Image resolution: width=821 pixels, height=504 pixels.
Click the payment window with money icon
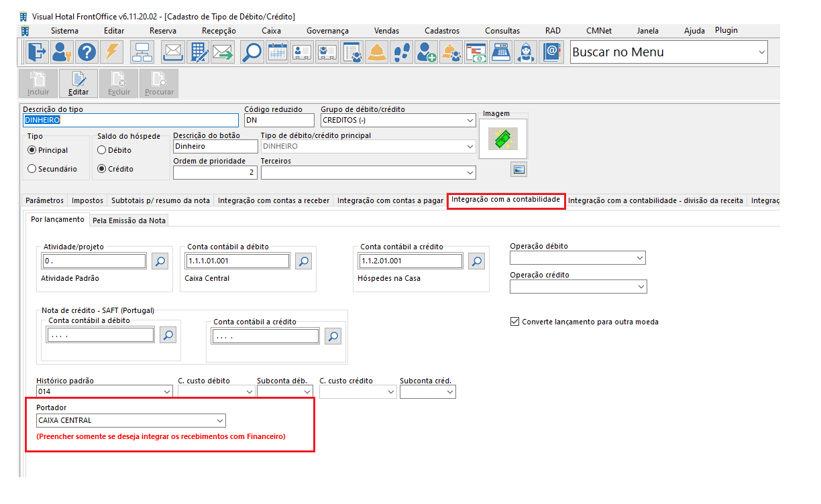click(x=476, y=52)
